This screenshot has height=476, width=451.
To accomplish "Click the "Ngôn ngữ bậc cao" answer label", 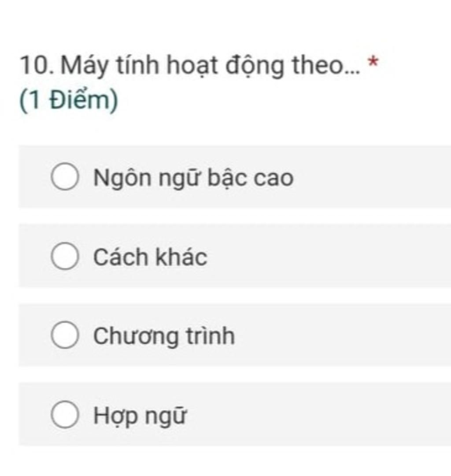I will tap(193, 178).
